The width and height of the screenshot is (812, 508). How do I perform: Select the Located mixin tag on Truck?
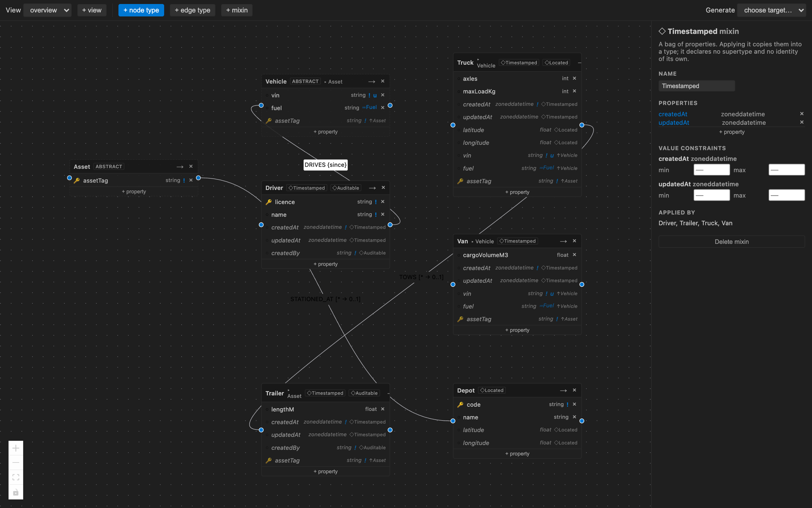coord(556,62)
